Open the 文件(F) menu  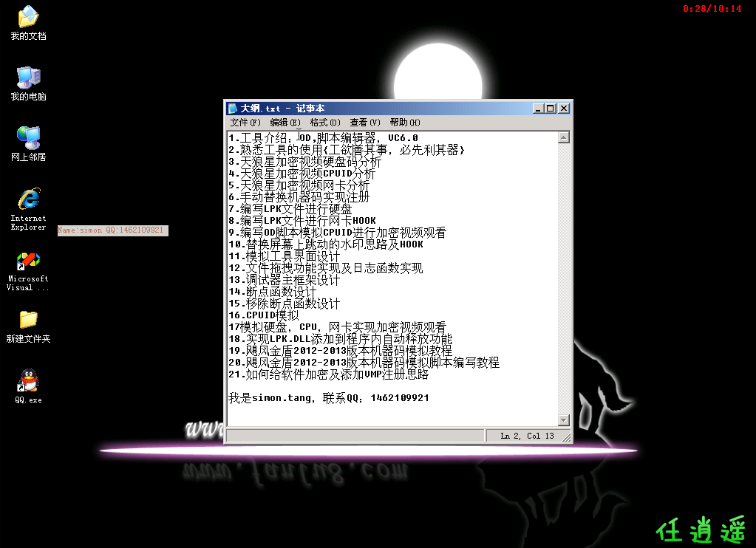[x=245, y=123]
